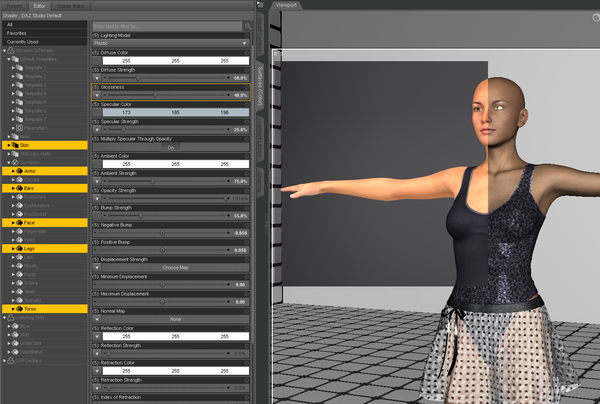Screen dimensions: 600x404
Task: Select the Viewport tab
Action: tap(286, 5)
